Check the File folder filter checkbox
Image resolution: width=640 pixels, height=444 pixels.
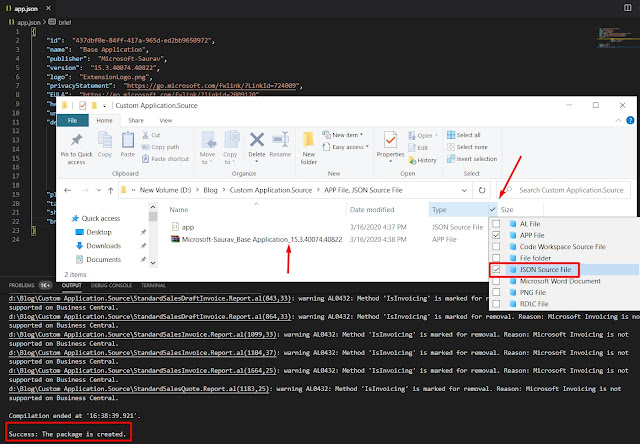pyautogui.click(x=496, y=258)
